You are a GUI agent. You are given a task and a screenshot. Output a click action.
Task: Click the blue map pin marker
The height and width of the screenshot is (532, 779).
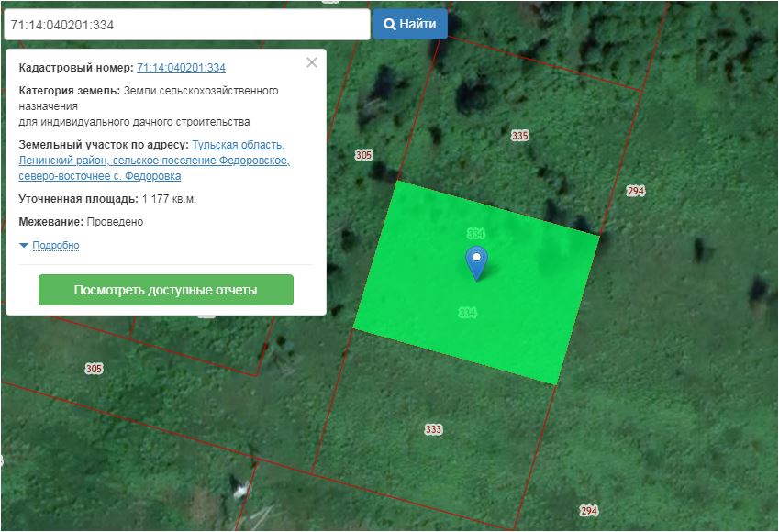[475, 261]
